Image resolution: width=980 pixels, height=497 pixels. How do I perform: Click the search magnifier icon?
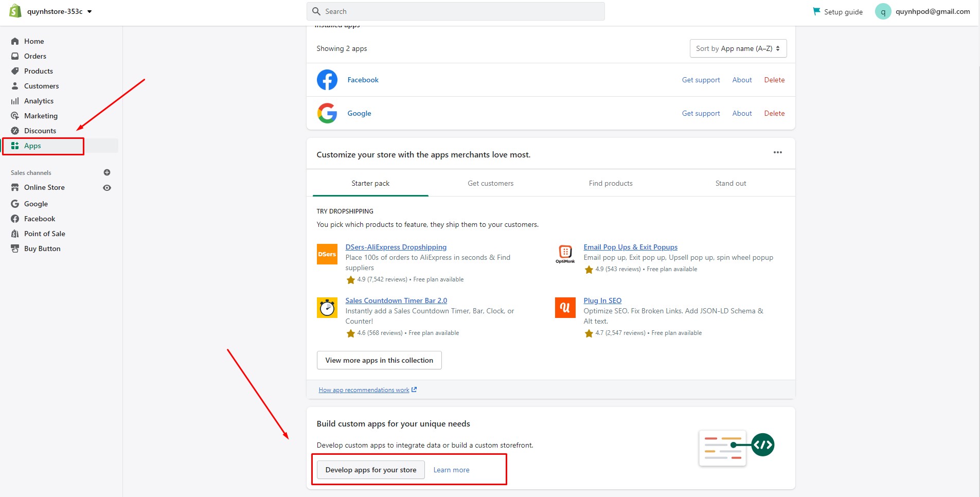click(316, 11)
